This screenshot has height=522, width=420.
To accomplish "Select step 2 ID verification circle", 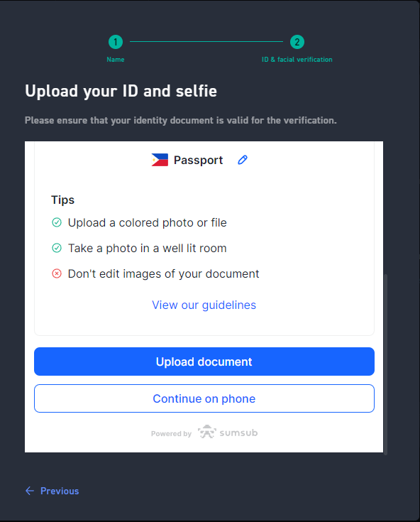I will 297,42.
